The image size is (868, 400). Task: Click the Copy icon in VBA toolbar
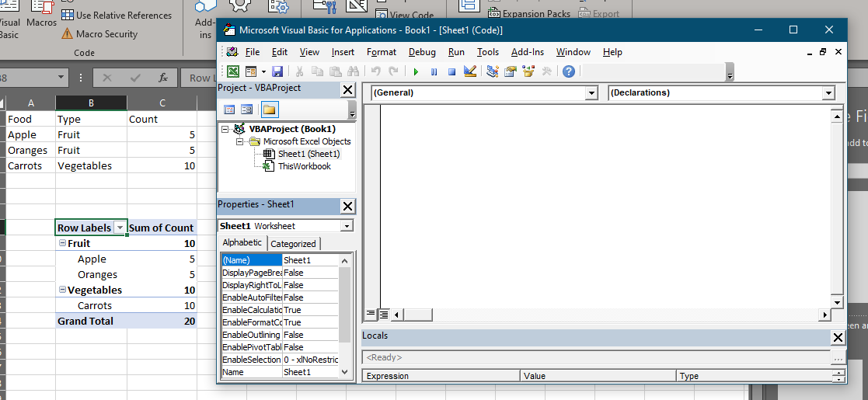317,71
